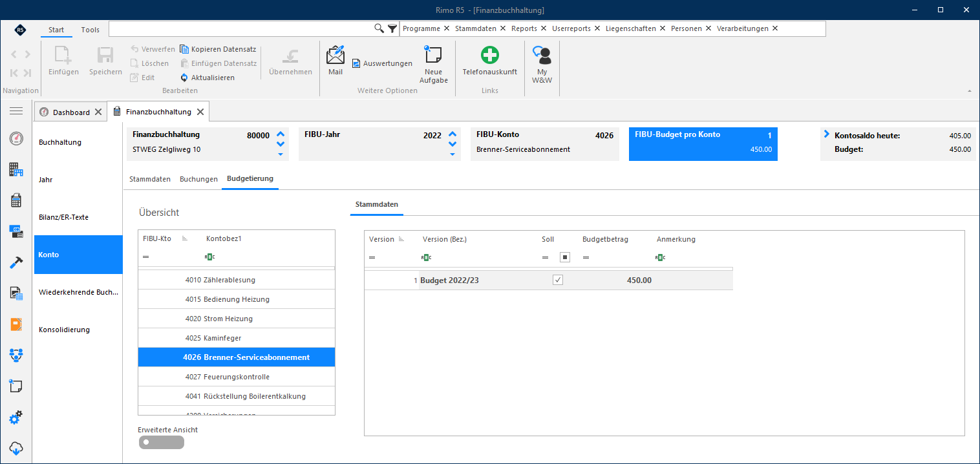Open the Buchungen tab
The height and width of the screenshot is (464, 980).
coord(198,179)
